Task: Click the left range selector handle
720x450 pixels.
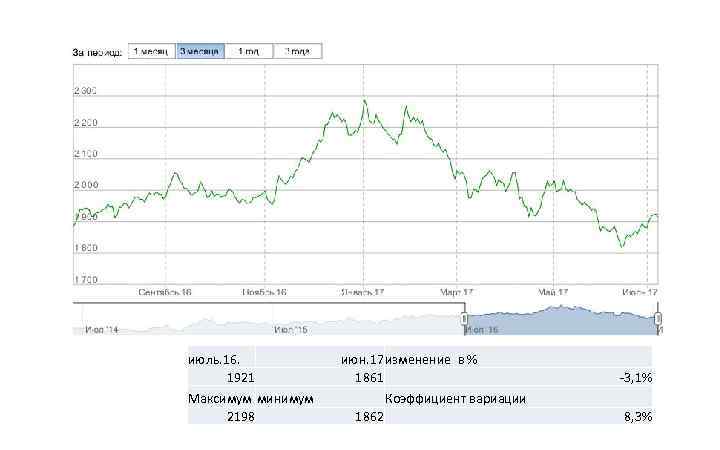Action: 464,318
